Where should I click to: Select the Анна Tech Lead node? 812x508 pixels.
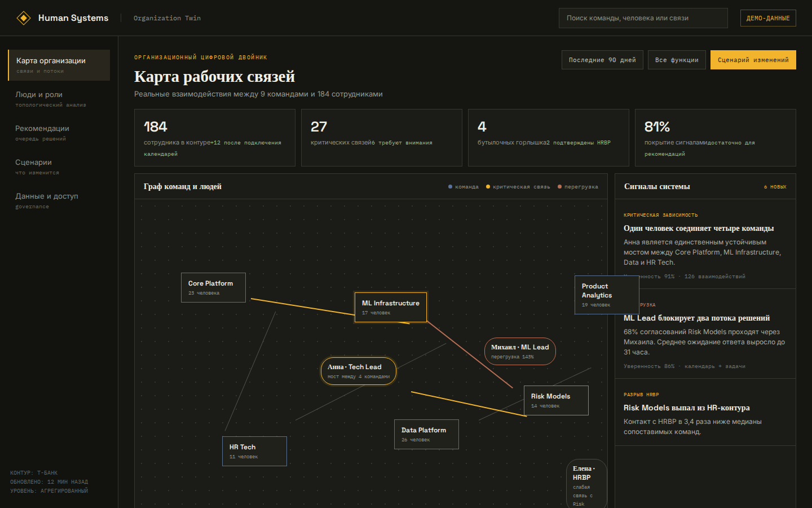359,371
